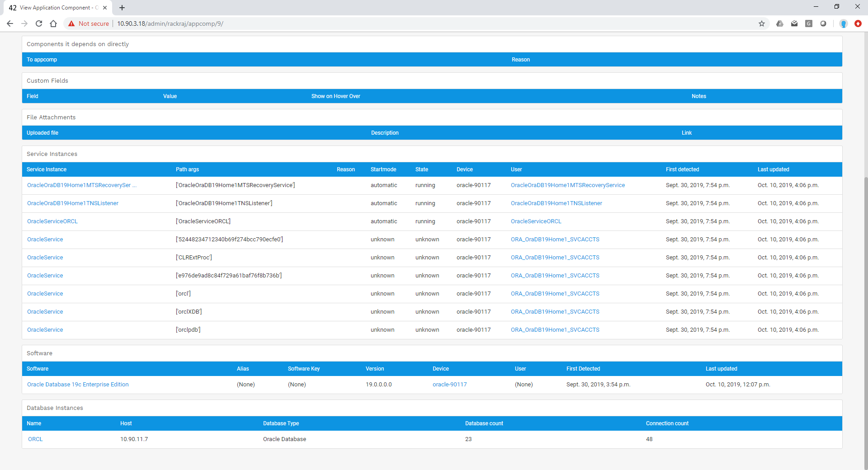The width and height of the screenshot is (868, 470).
Task: View the ORCL database instance
Action: (x=35, y=439)
